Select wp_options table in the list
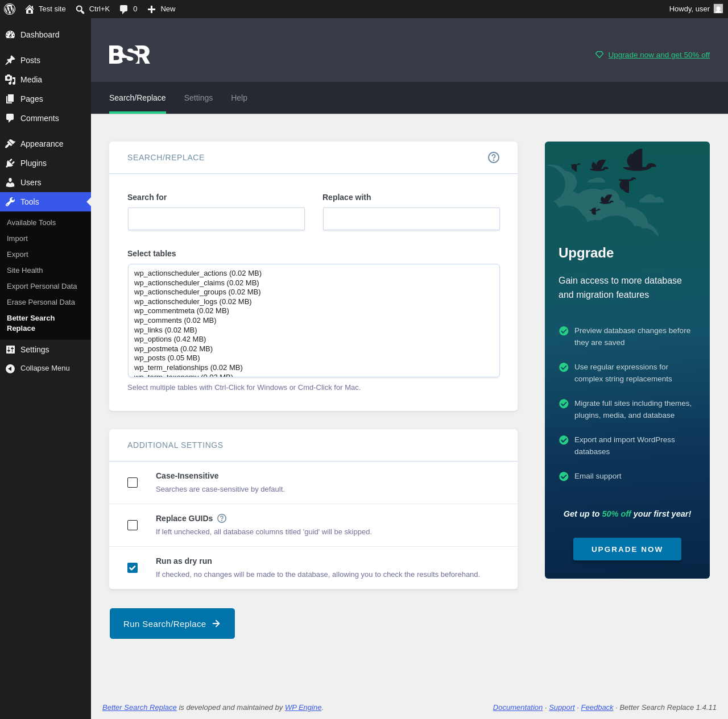This screenshot has width=728, height=719. coord(314,339)
